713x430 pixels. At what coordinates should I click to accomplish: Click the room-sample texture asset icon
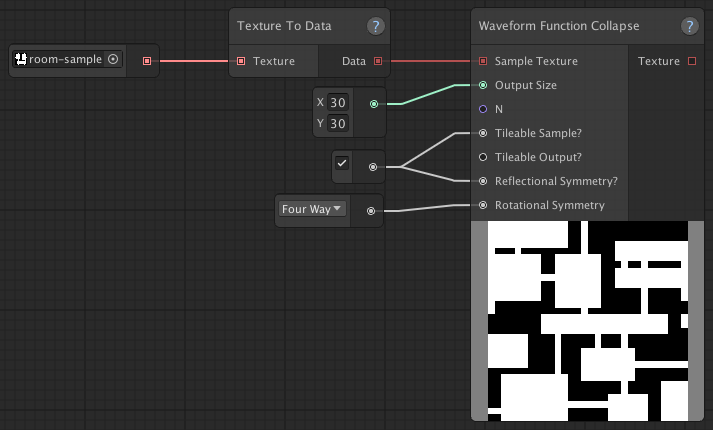(x=21, y=59)
